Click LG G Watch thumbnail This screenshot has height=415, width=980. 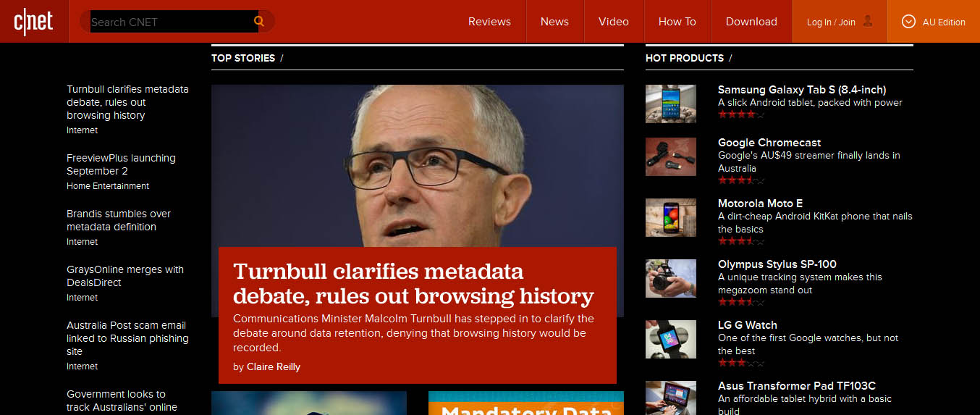click(x=671, y=339)
